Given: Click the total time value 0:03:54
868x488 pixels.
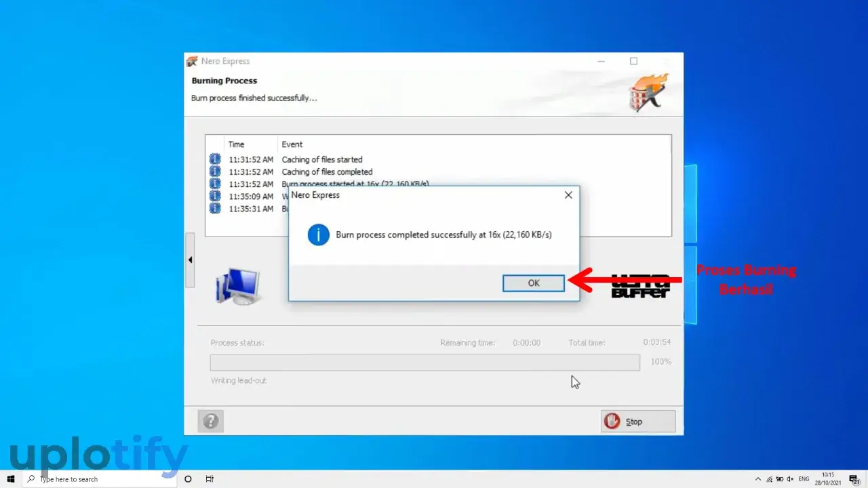Looking at the screenshot, I should pyautogui.click(x=657, y=343).
